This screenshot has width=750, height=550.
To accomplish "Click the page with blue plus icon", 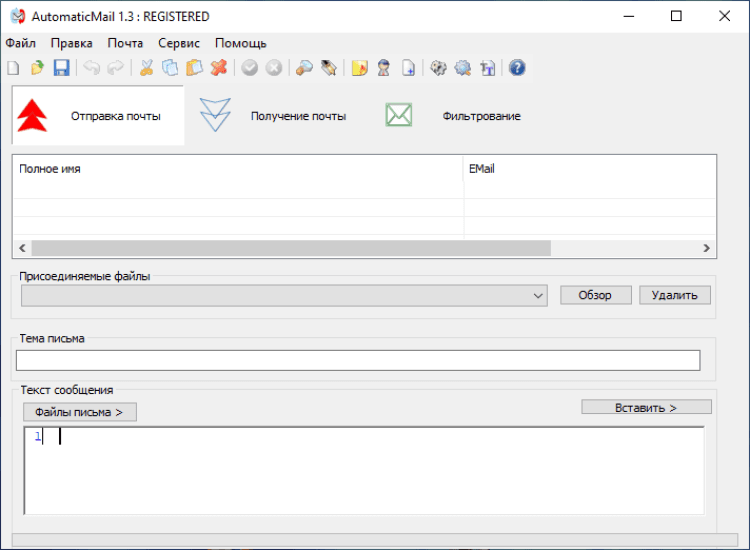I will click(x=408, y=68).
